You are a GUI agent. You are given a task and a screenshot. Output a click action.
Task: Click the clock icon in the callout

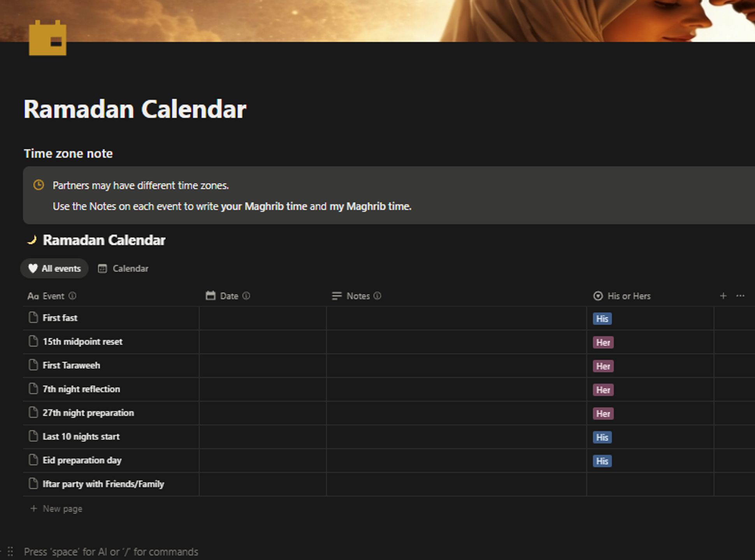(39, 185)
